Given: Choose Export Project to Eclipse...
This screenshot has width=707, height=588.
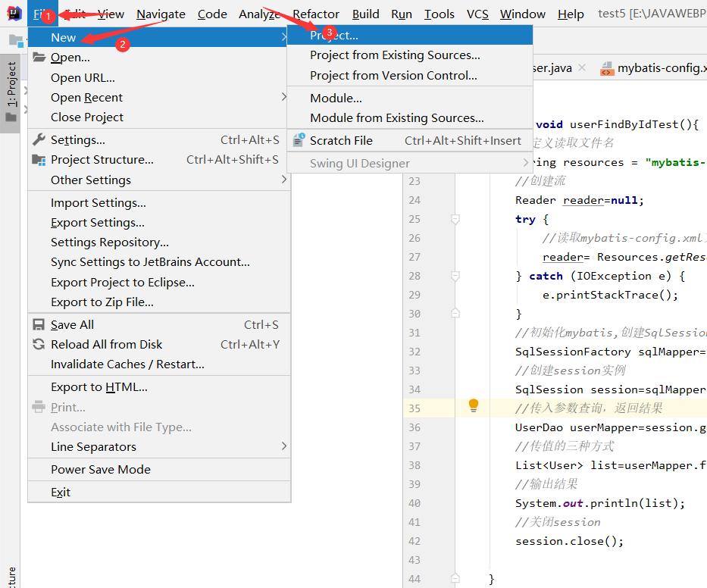Looking at the screenshot, I should [x=159, y=283].
